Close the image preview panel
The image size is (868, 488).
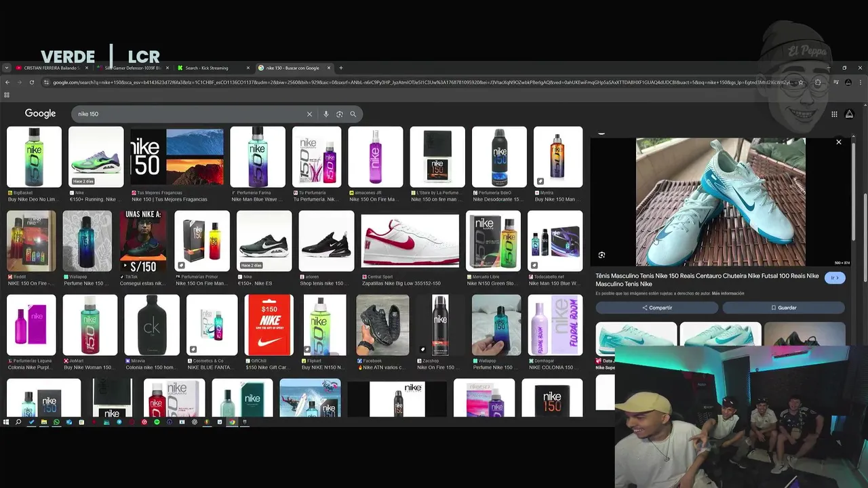(x=839, y=142)
